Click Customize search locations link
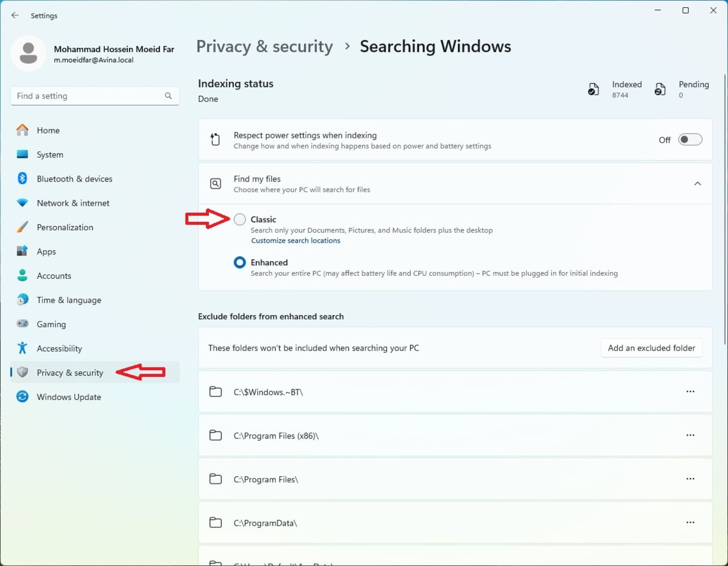728x566 pixels. coord(295,241)
